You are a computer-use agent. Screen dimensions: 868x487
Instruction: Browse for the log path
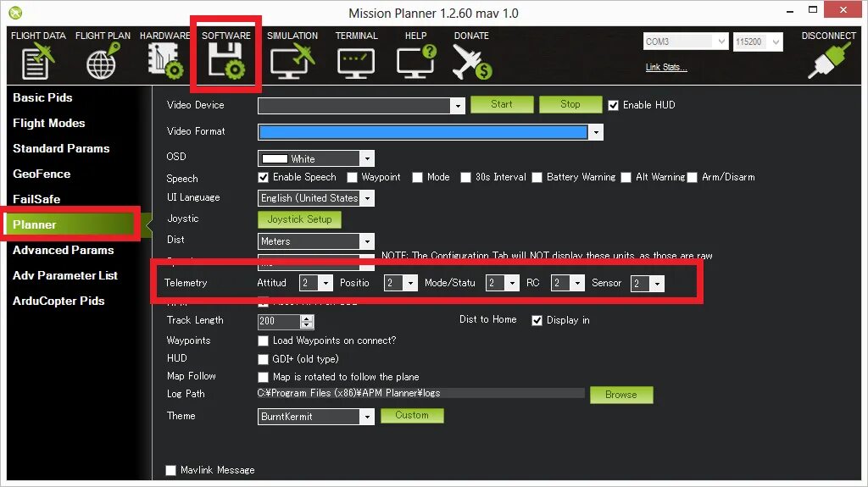coord(621,396)
